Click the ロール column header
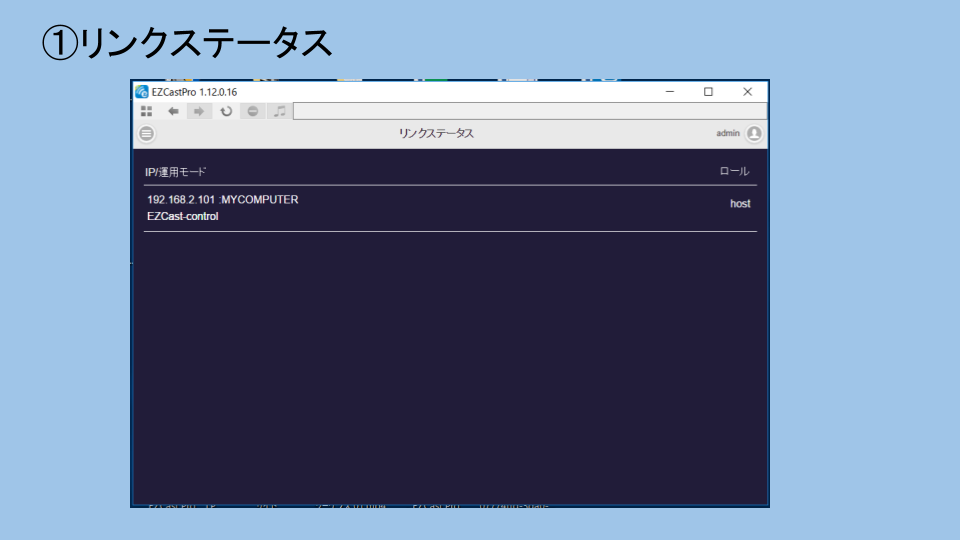960x540 pixels. click(x=734, y=172)
